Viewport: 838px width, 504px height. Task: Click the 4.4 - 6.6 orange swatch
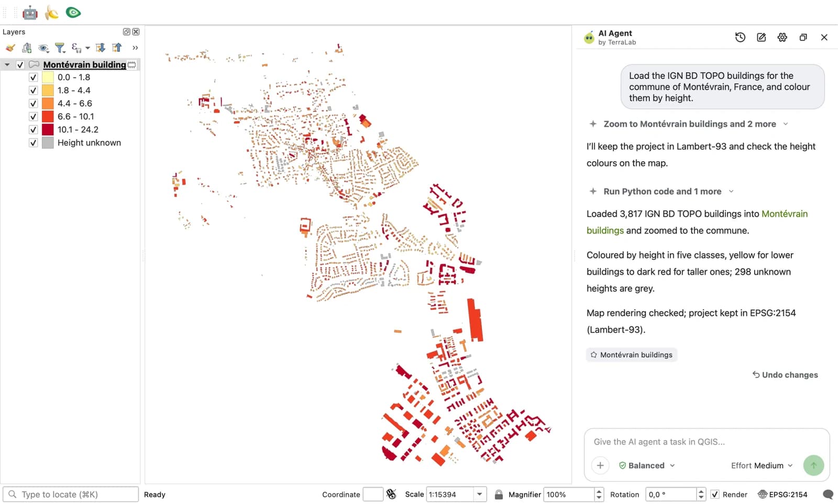click(x=48, y=104)
